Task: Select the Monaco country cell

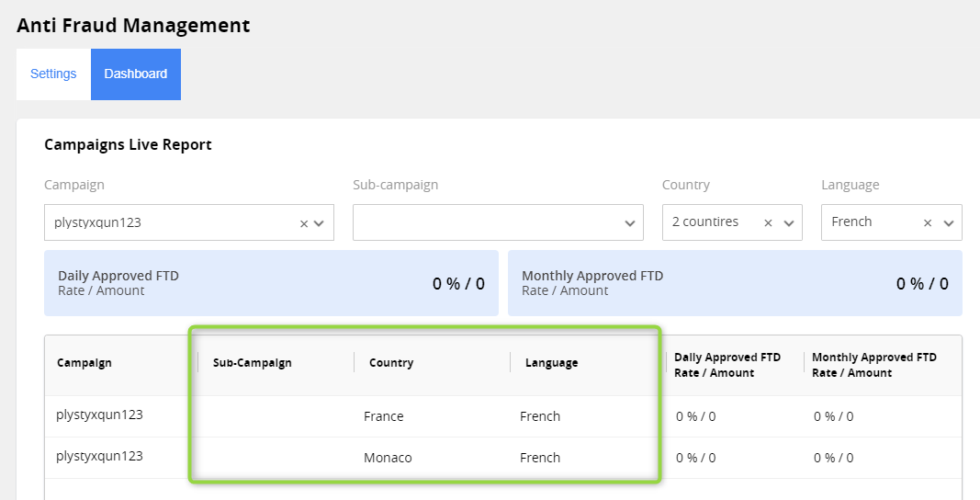Action: 388,458
